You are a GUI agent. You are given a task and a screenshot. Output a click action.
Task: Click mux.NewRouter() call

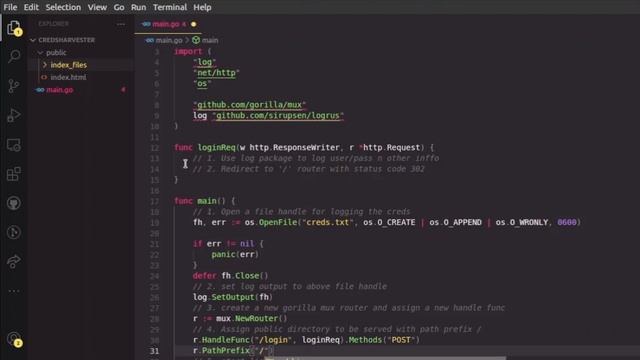click(x=251, y=318)
